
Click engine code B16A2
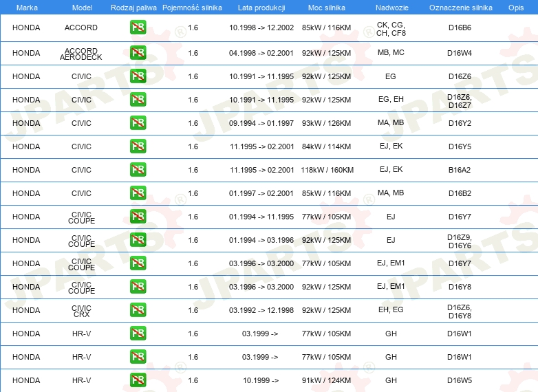460,170
